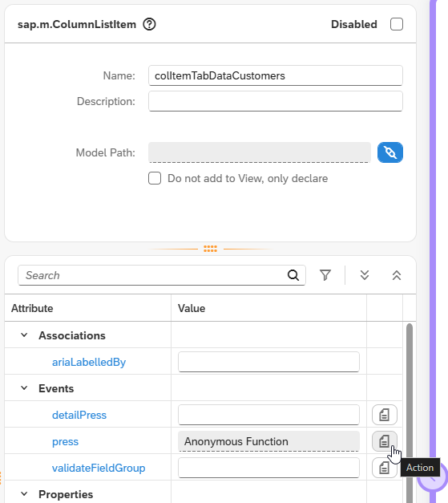
Task: Click the panel splitter handle
Action: click(210, 249)
